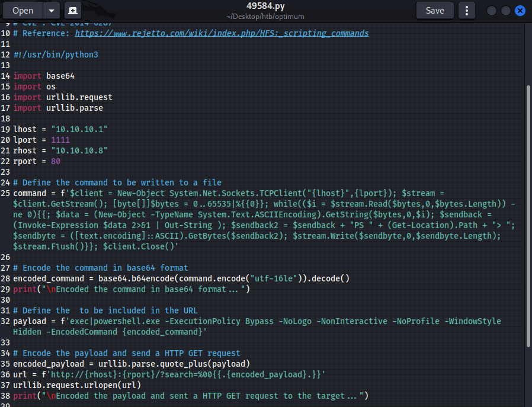Click the minimize window button
The width and height of the screenshot is (532, 407).
(x=491, y=11)
